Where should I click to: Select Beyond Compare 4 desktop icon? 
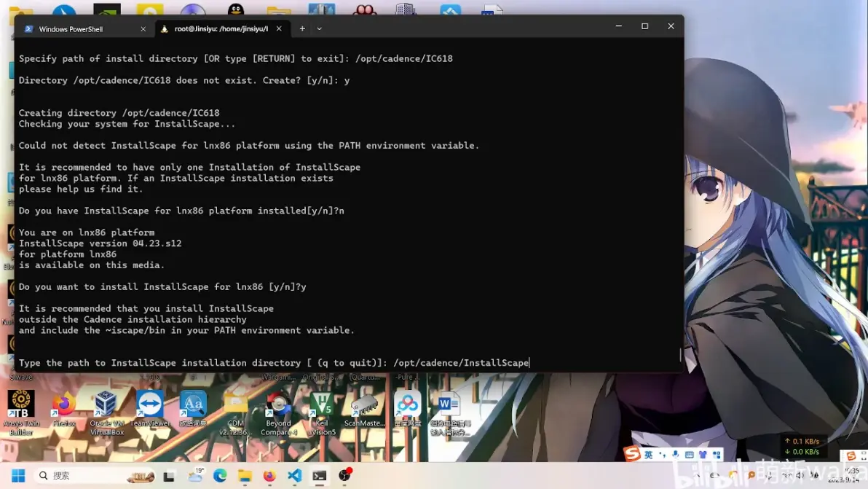click(x=278, y=412)
